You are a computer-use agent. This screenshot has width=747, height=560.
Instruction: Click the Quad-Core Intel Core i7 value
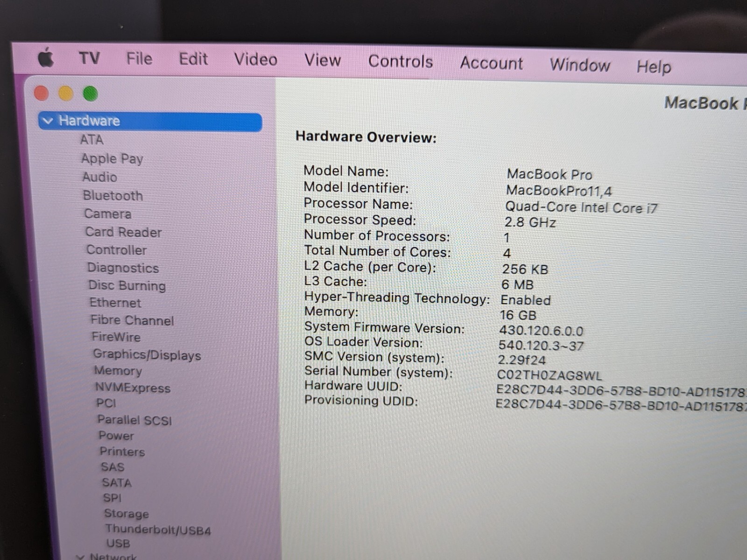581,207
